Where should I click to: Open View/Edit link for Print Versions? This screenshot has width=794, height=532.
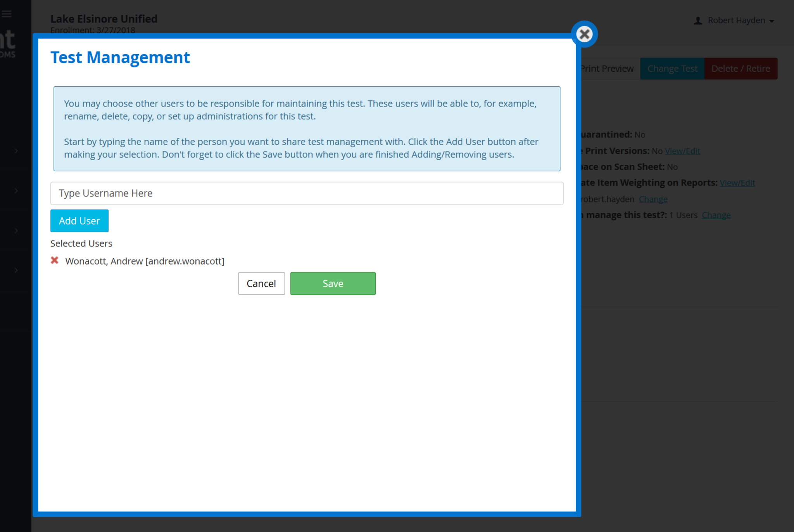(682, 151)
